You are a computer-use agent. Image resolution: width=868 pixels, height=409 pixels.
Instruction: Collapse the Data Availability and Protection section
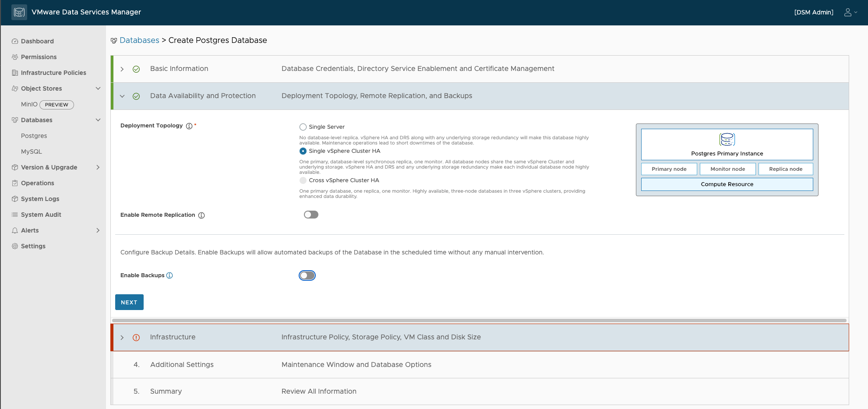tap(122, 96)
